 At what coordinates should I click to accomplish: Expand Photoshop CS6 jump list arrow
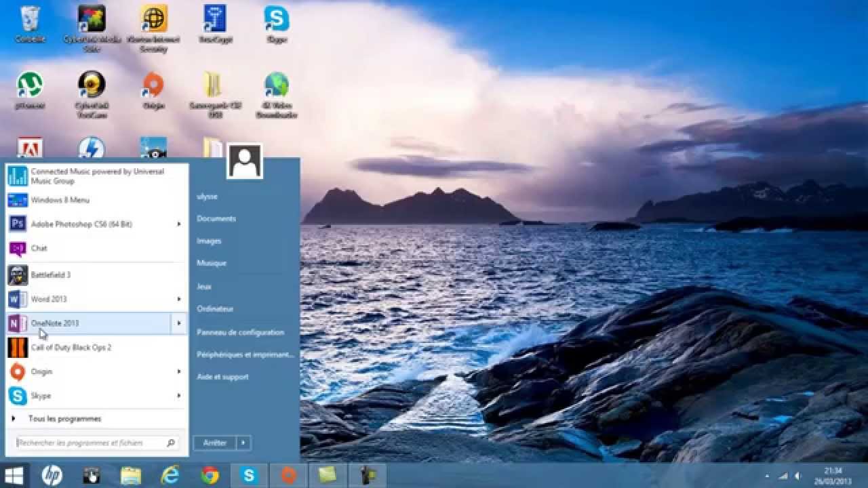tap(179, 224)
